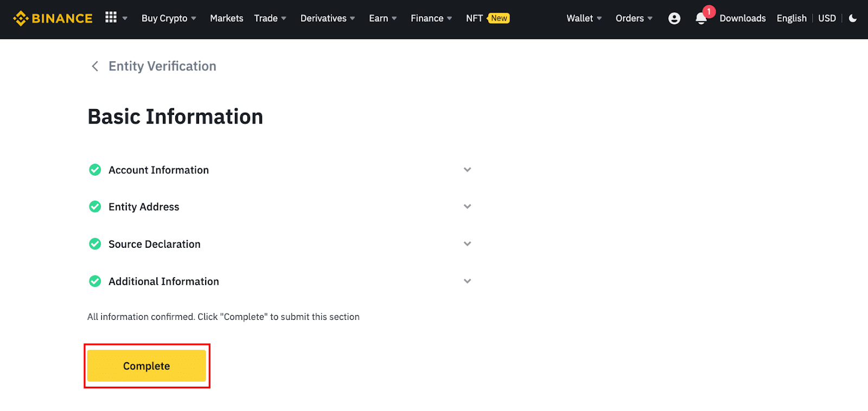The height and width of the screenshot is (411, 868).
Task: Click the Source Declaration label
Action: [x=155, y=244]
